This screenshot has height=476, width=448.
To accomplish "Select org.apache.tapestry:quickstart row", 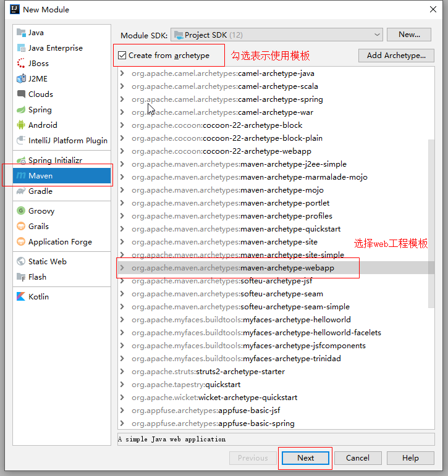I will (276, 385).
